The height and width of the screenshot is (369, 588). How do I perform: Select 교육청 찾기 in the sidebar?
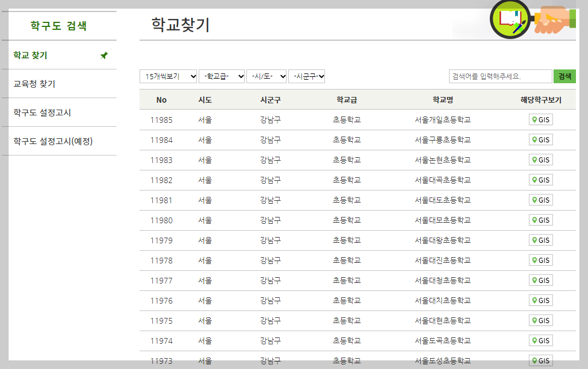tap(34, 84)
